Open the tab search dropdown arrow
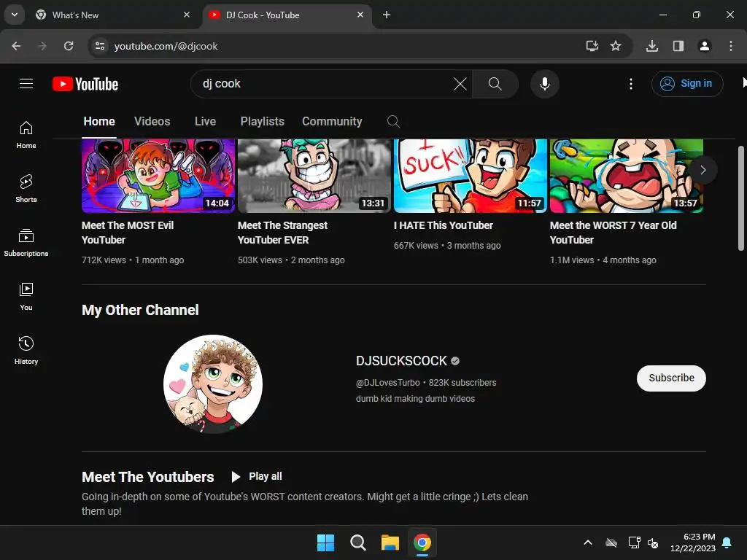747x560 pixels. (15, 15)
